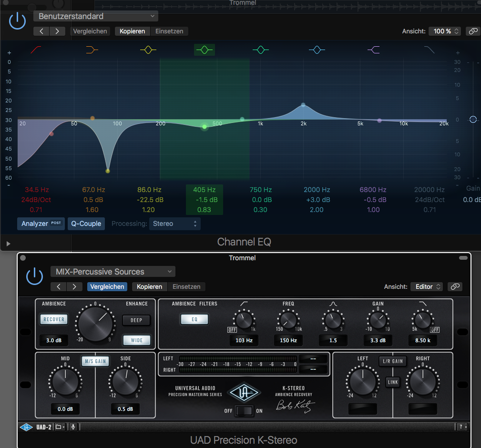Click Kopieren in Channel EQ
Viewport: 481px width, 448px height.
(132, 31)
